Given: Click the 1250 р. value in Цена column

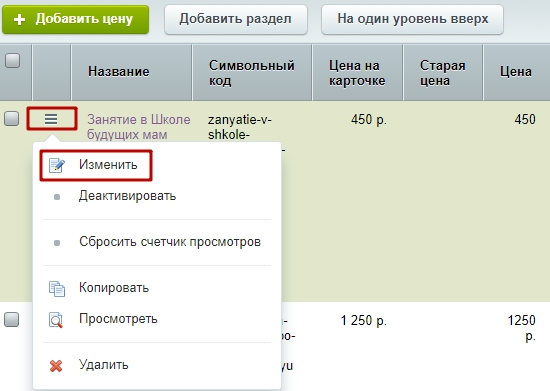Looking at the screenshot, I should [x=522, y=328].
